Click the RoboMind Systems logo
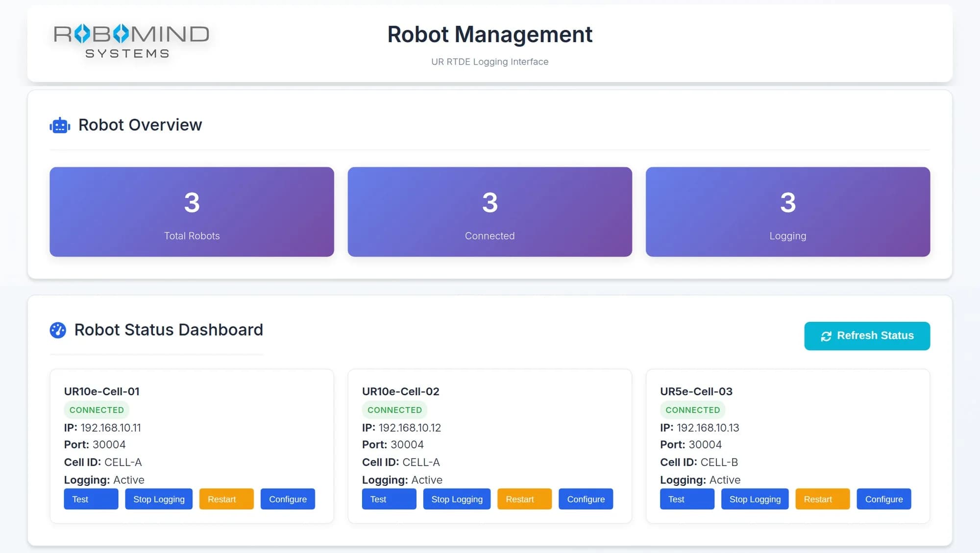980x553 pixels. click(131, 42)
